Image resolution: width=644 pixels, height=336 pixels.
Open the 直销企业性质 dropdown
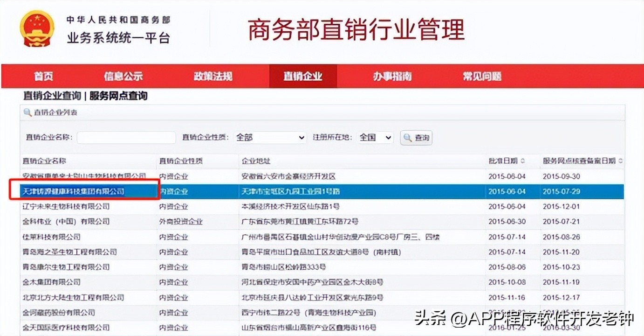(x=270, y=138)
